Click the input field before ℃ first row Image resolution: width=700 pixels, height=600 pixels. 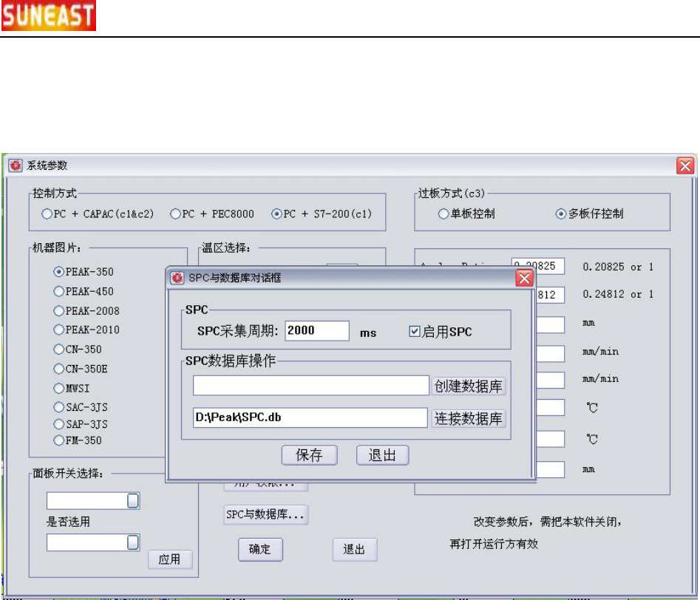point(550,407)
